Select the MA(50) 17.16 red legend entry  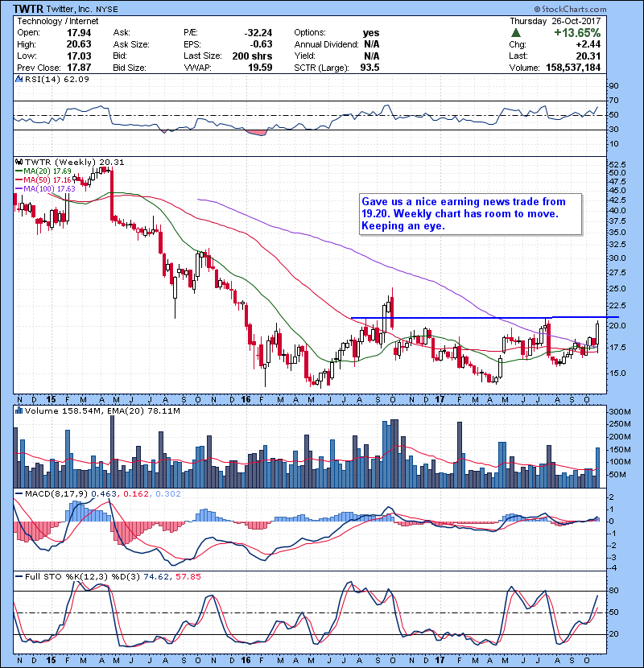point(43,179)
